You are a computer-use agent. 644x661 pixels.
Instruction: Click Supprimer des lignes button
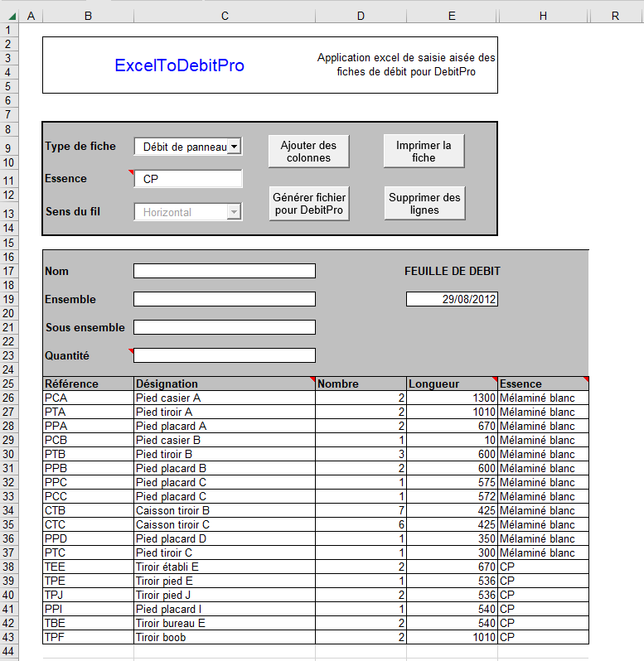tap(424, 204)
